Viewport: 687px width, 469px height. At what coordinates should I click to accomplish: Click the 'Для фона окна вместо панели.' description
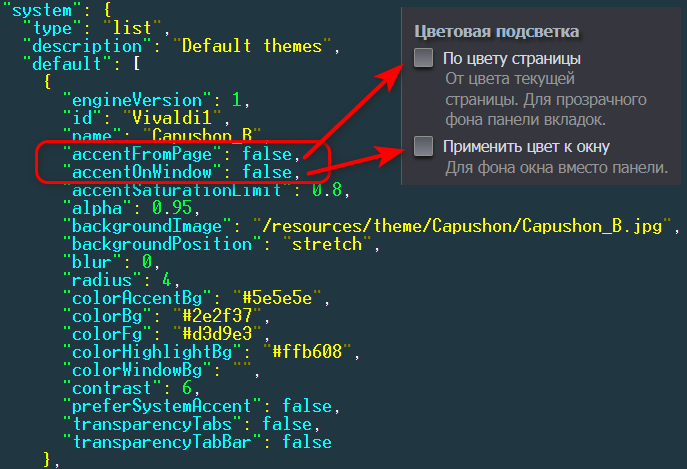pos(556,167)
